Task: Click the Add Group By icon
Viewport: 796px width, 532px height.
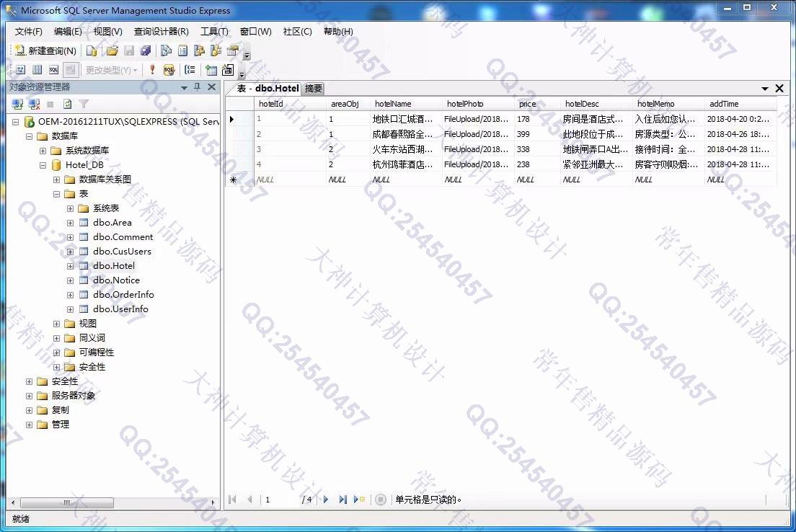Action: [x=190, y=70]
